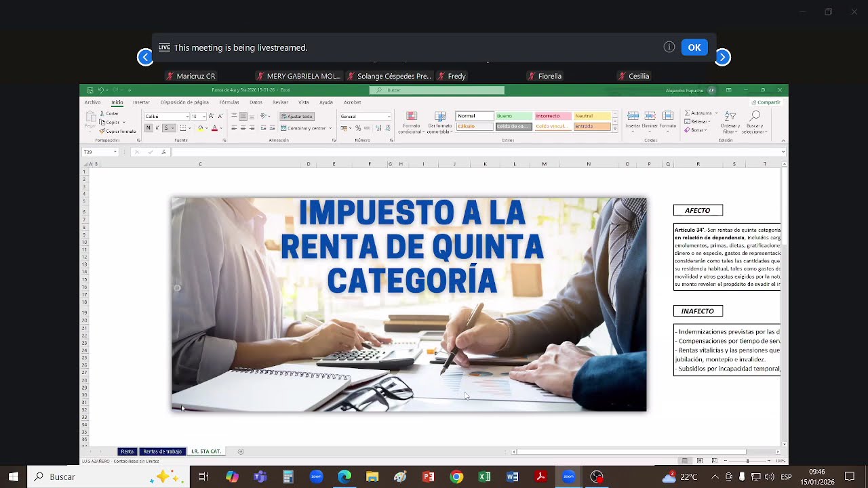This screenshot has height=488, width=868.
Task: Expand the Combinar y centrar dropdown arrow
Action: [x=330, y=128]
